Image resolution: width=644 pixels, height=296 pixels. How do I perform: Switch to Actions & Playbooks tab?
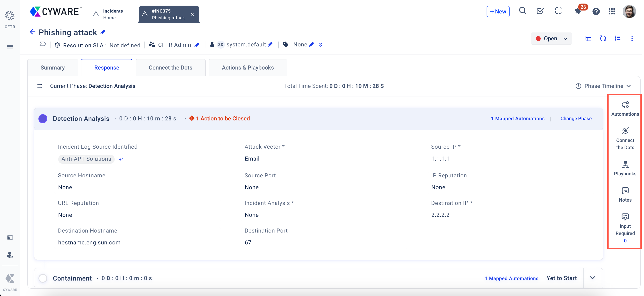coord(248,67)
